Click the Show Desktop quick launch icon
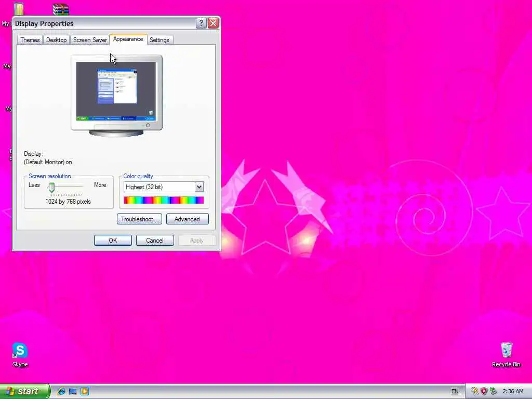This screenshot has width=532, height=399. tap(73, 391)
